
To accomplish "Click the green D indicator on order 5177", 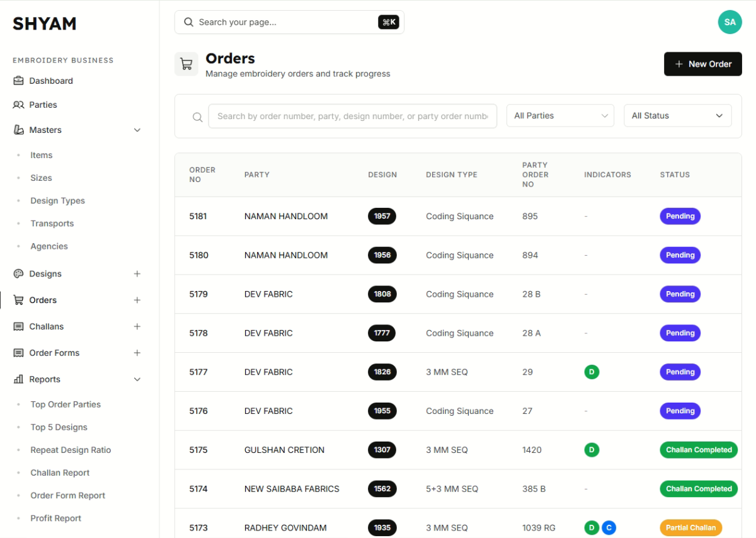I will [x=592, y=372].
